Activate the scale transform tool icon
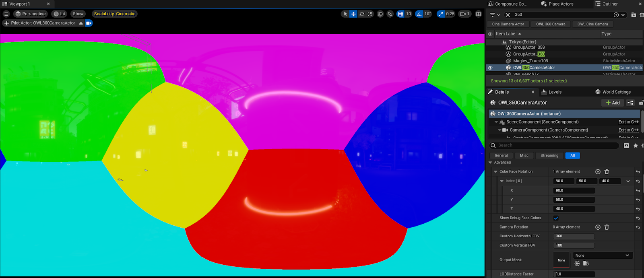 [370, 14]
